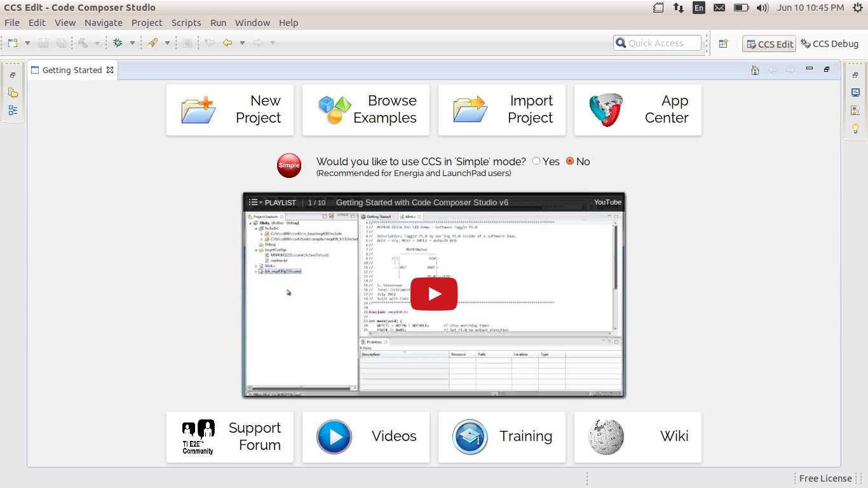Open the Problems icon in the right sidebar

[855, 110]
